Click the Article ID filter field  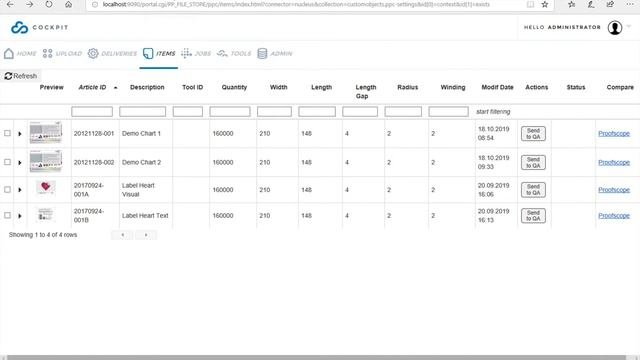pos(92,111)
